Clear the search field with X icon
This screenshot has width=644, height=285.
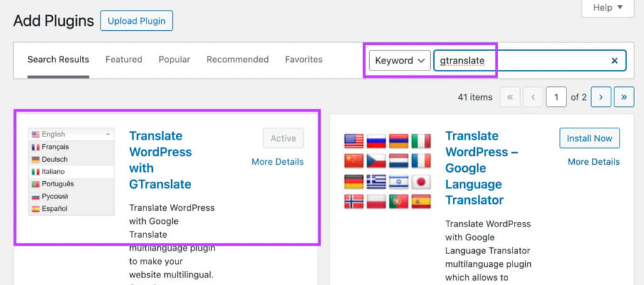tap(614, 61)
